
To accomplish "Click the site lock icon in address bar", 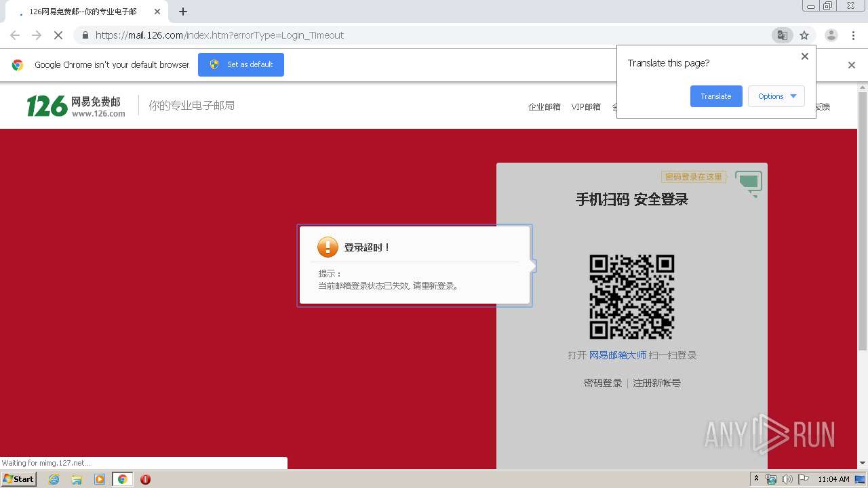I will [x=85, y=35].
